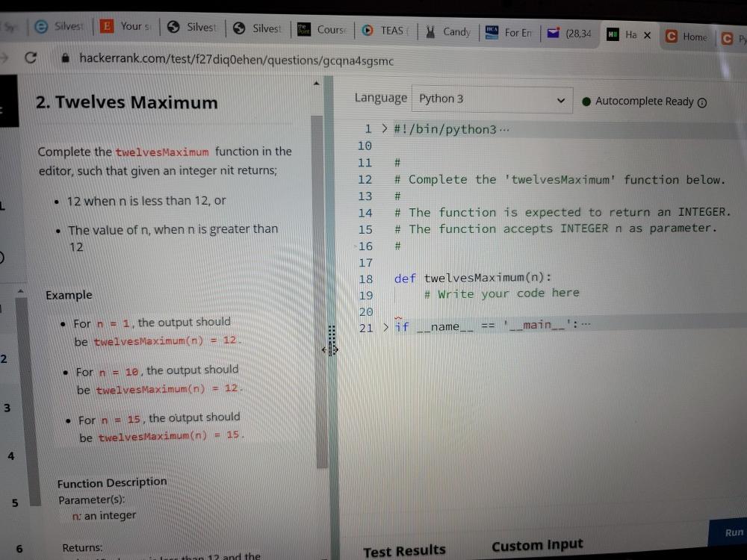Switch to the Your s... tab with E icon
This screenshot has width=747, height=560.
tap(125, 26)
